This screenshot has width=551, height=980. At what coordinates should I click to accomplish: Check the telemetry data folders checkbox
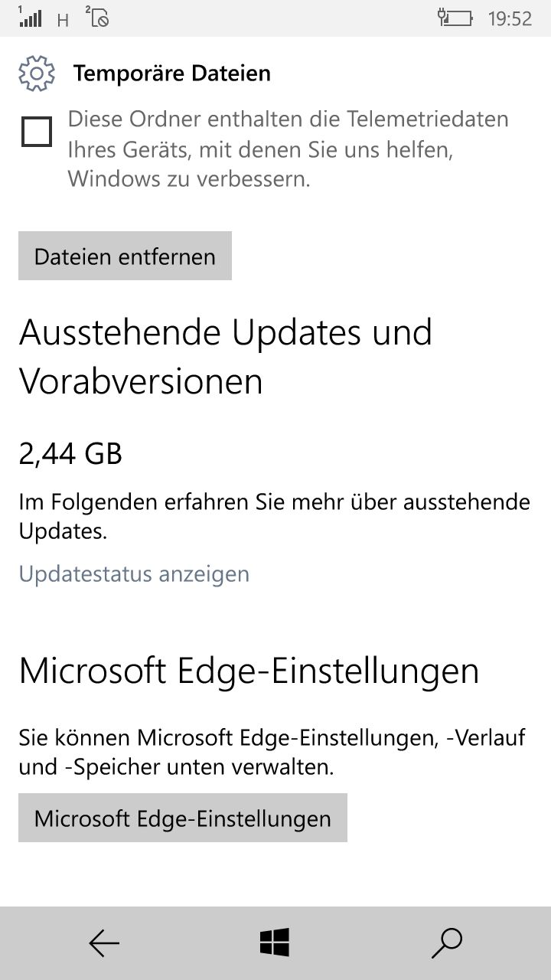(37, 132)
